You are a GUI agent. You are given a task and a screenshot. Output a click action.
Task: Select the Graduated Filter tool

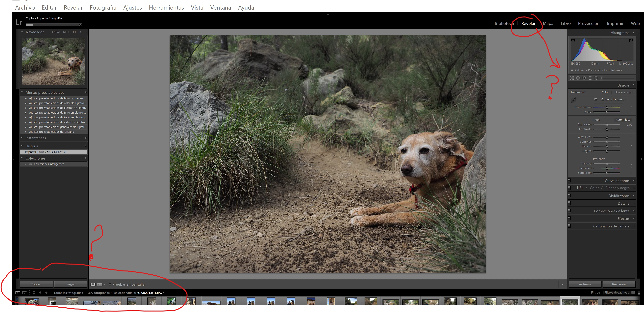[x=590, y=78]
